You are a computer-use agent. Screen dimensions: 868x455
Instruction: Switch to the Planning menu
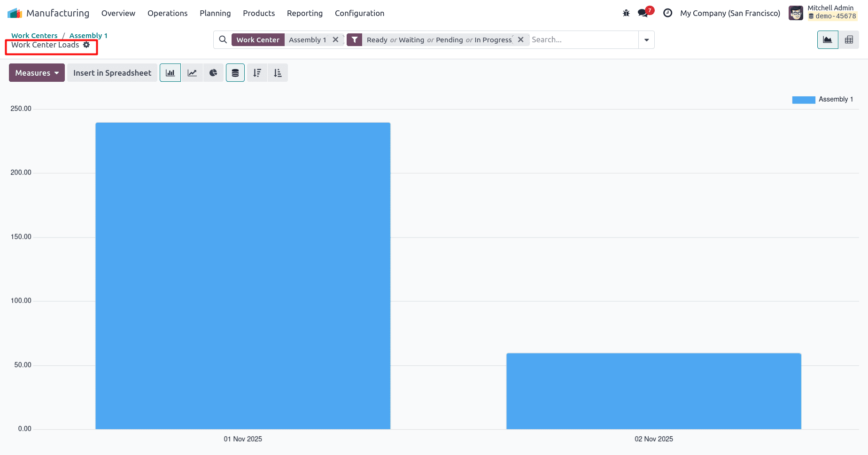coord(215,13)
